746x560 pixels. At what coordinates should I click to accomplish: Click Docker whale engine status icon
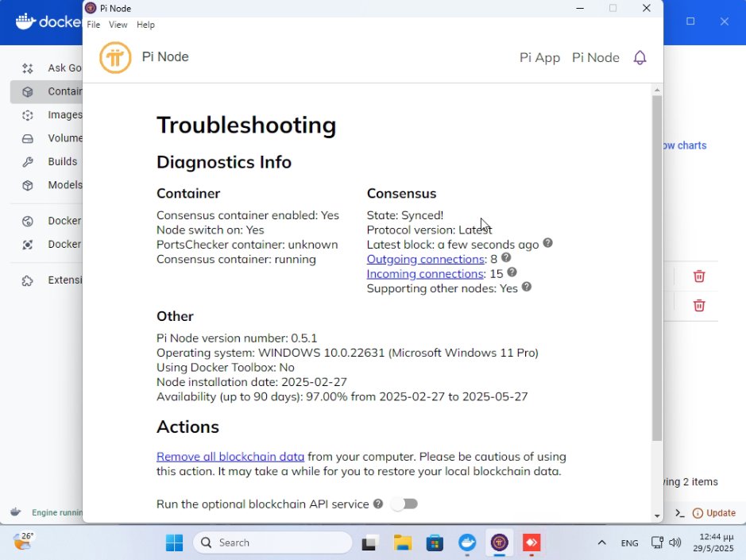click(x=16, y=512)
